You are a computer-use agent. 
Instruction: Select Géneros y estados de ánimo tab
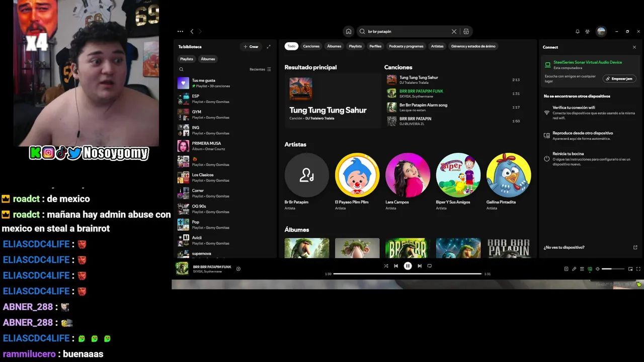pos(473,46)
